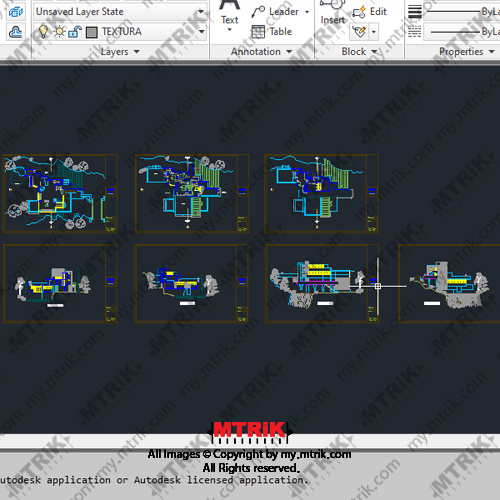Click the linetype icon in Properties
This screenshot has width=500, height=500.
tap(415, 32)
